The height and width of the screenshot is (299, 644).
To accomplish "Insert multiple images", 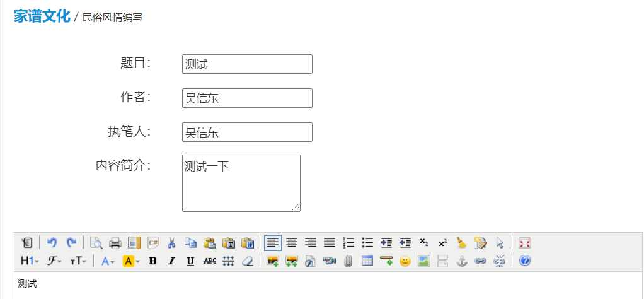I will (292, 261).
